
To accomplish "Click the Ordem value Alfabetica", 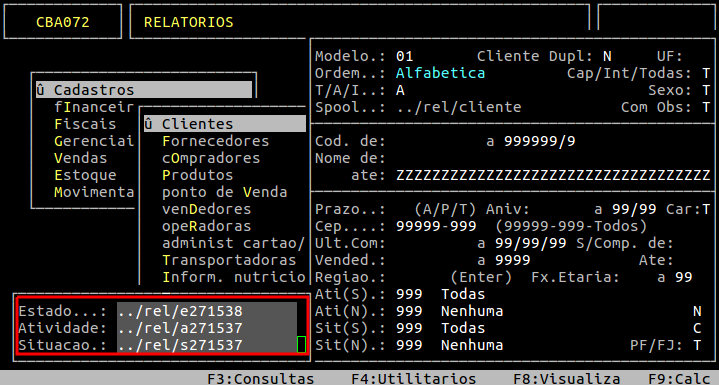I will [x=440, y=73].
